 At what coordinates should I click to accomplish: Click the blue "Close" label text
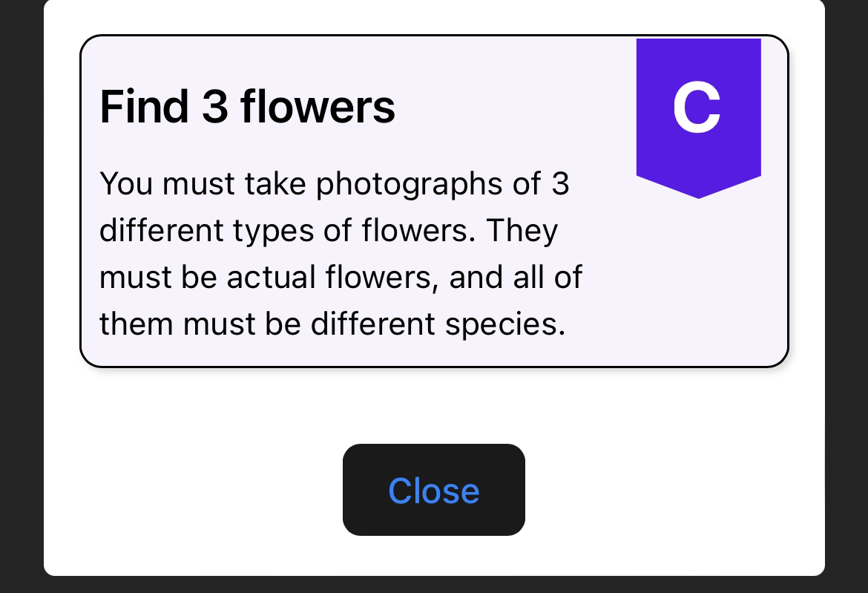[433, 491]
